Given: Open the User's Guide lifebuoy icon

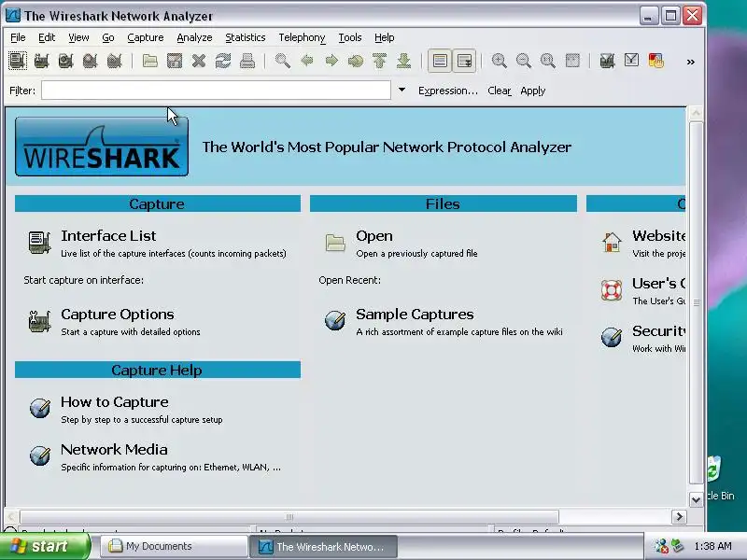Looking at the screenshot, I should click(x=612, y=290).
